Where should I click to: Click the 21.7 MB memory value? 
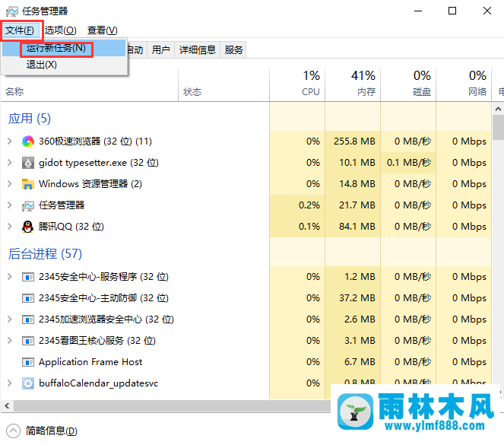(357, 205)
